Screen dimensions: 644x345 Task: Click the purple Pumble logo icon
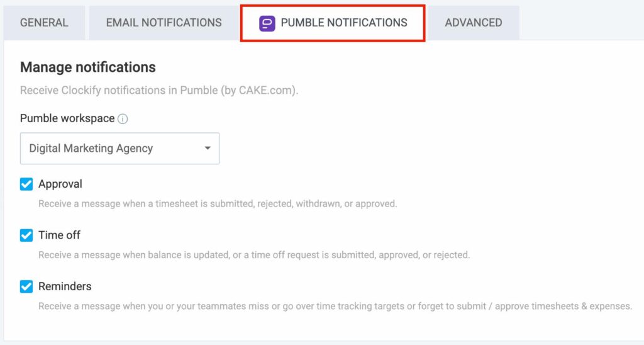click(x=267, y=23)
